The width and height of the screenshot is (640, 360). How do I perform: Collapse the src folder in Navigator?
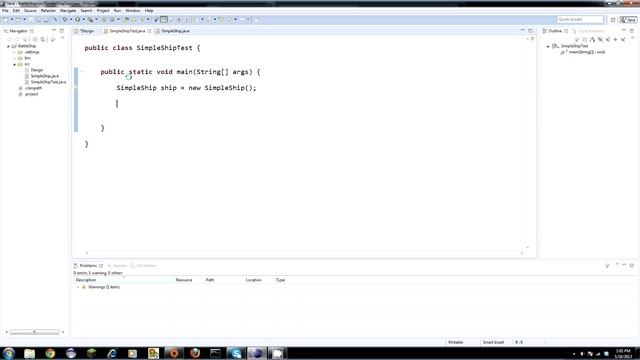point(15,64)
